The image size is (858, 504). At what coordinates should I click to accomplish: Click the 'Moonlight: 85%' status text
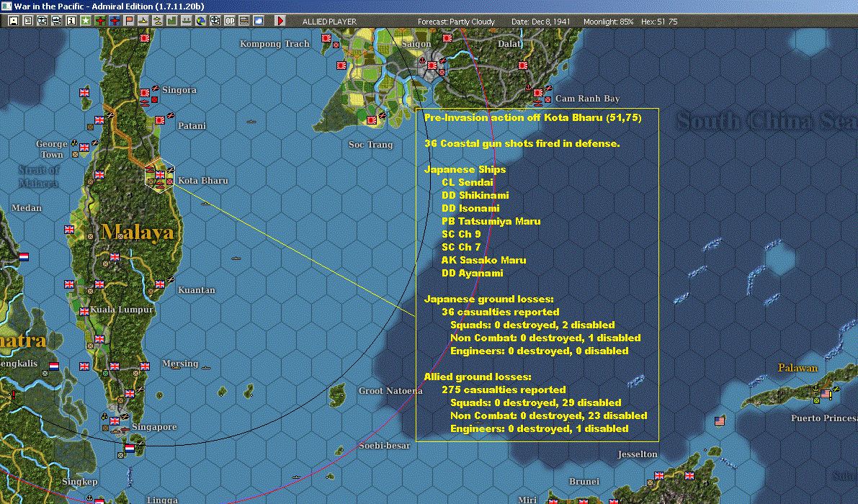608,22
